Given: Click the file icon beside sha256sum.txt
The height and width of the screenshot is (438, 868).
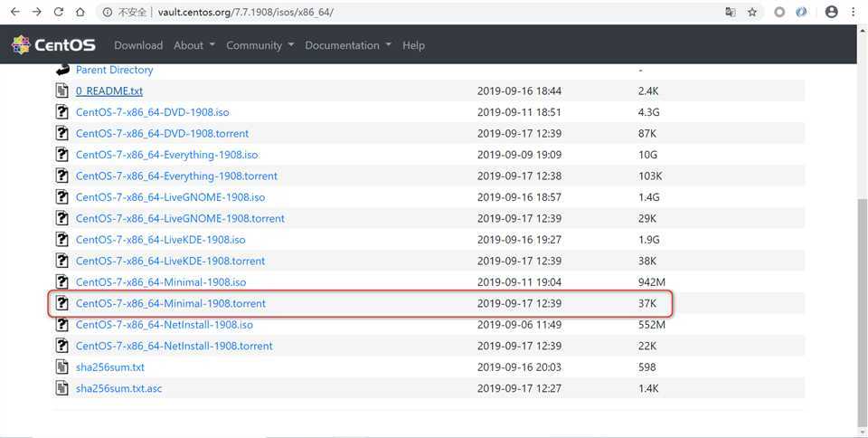Looking at the screenshot, I should click(62, 367).
